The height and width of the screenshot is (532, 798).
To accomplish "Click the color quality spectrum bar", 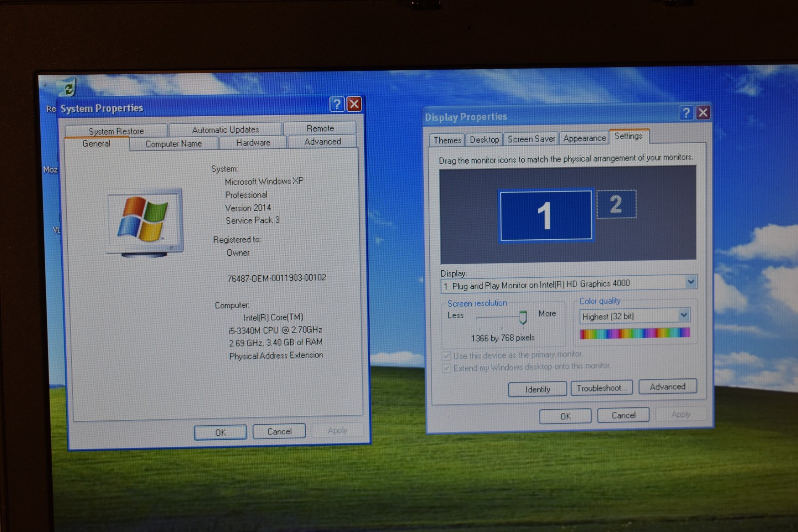I will coord(635,333).
